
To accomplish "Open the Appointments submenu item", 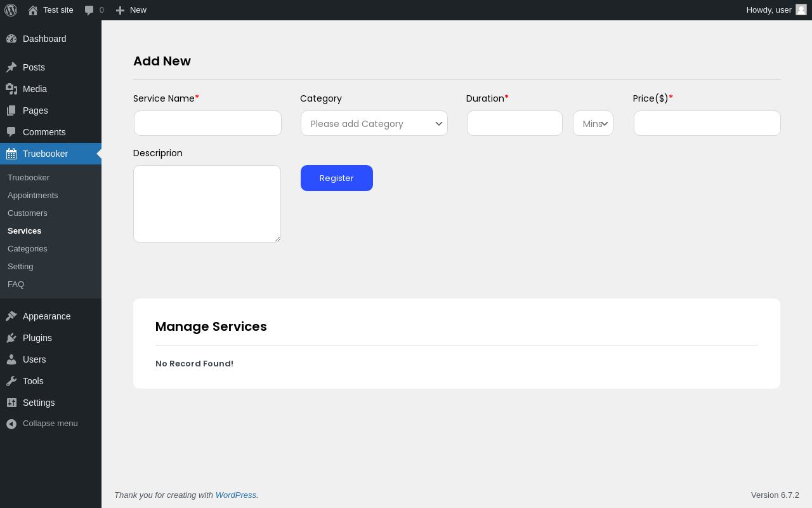I will pyautogui.click(x=33, y=196).
